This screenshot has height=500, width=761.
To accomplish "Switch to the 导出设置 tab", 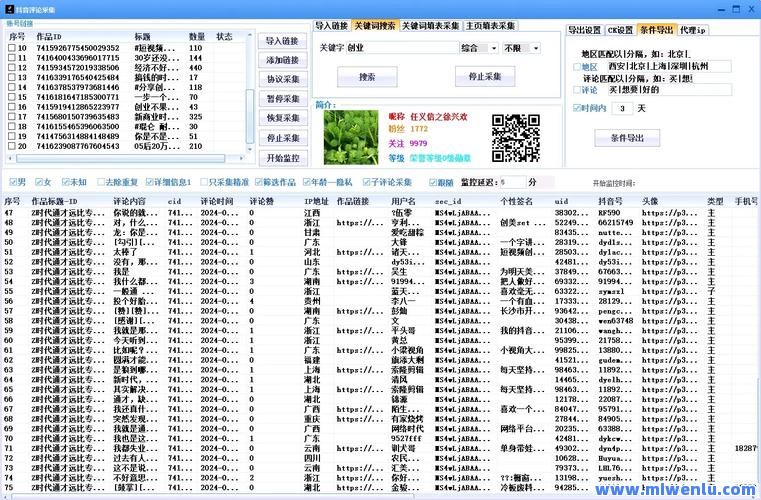I will pyautogui.click(x=584, y=30).
